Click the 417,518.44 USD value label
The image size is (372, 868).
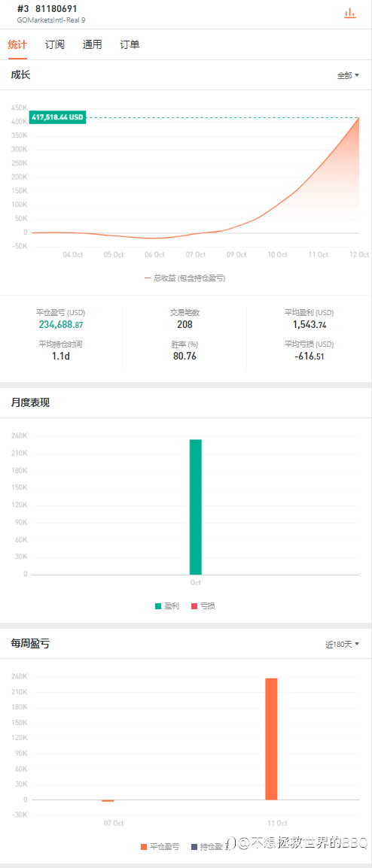point(58,117)
